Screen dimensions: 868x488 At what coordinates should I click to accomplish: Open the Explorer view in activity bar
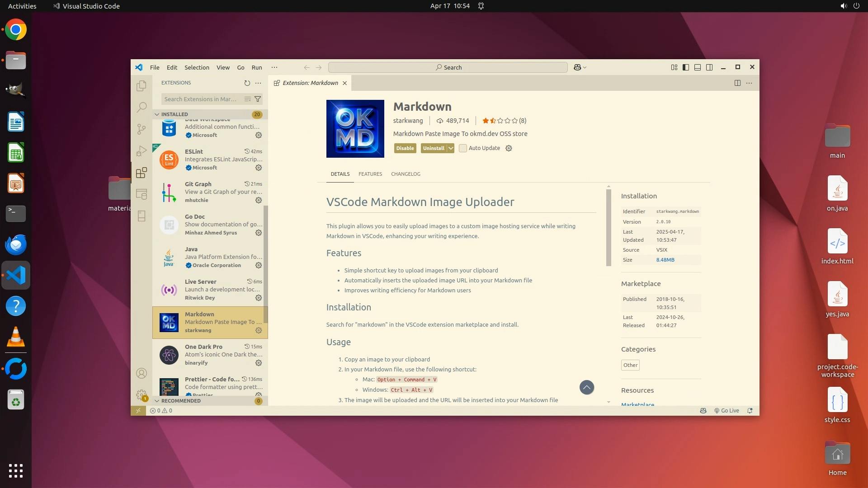(142, 85)
